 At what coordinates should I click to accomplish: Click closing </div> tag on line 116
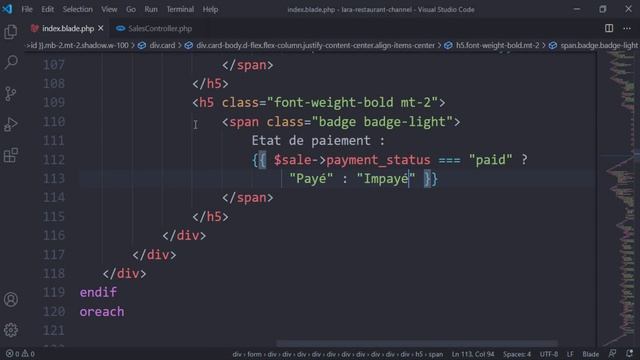(184, 236)
